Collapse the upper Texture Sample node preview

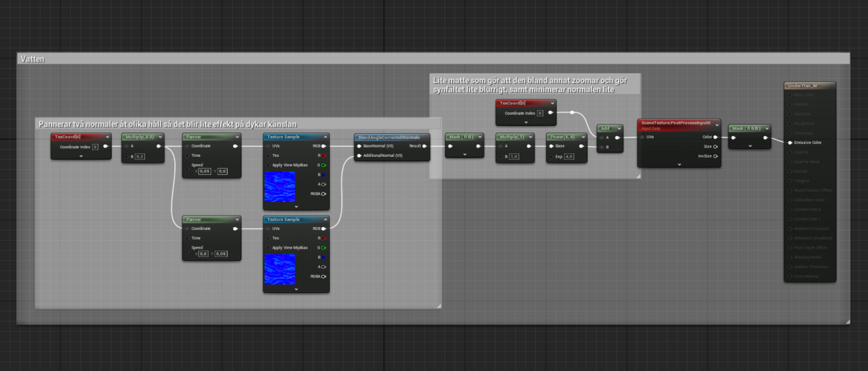(x=297, y=206)
